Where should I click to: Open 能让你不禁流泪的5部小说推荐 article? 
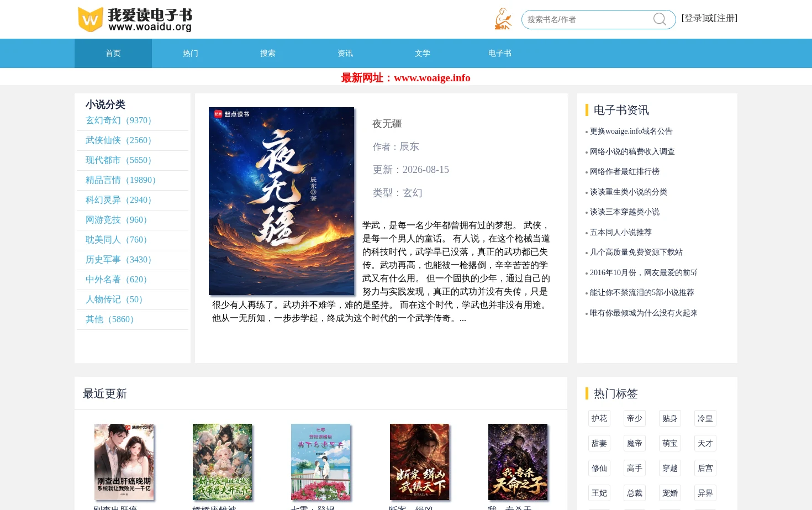click(x=642, y=293)
